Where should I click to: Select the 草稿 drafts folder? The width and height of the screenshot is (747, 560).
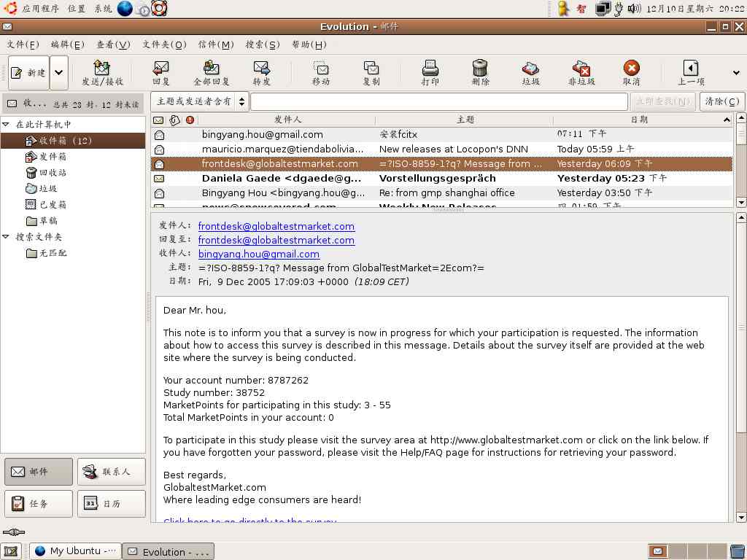[42, 220]
